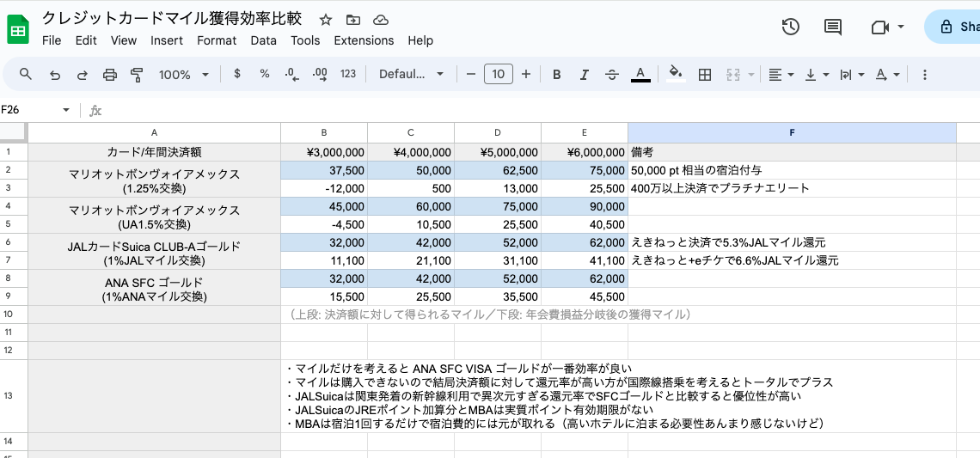
Task: Format as currency with dollar button
Action: click(237, 75)
